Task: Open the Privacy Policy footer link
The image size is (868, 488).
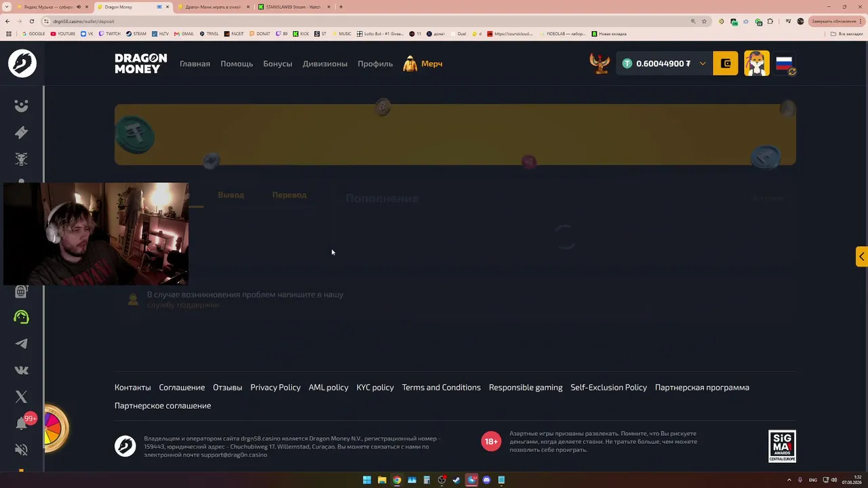Action: tap(275, 388)
